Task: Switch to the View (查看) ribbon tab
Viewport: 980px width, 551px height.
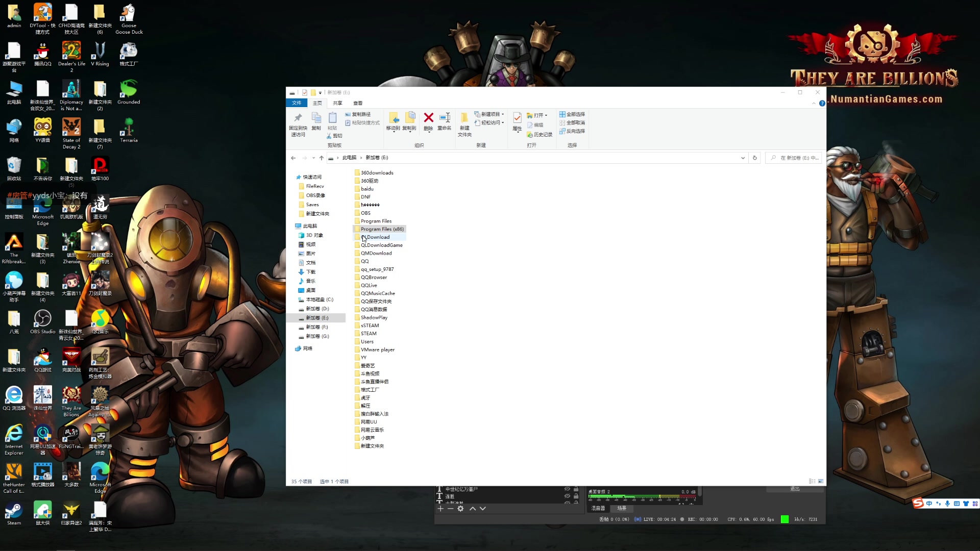Action: [358, 103]
